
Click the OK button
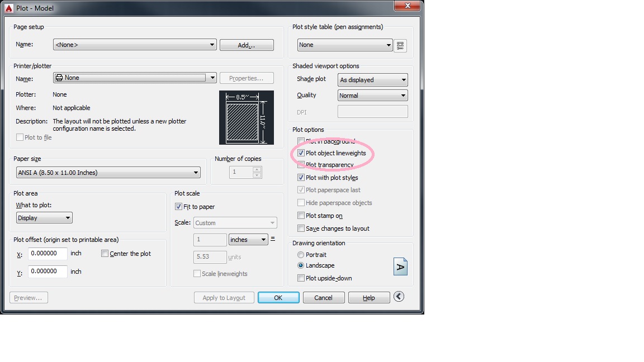coord(278,298)
